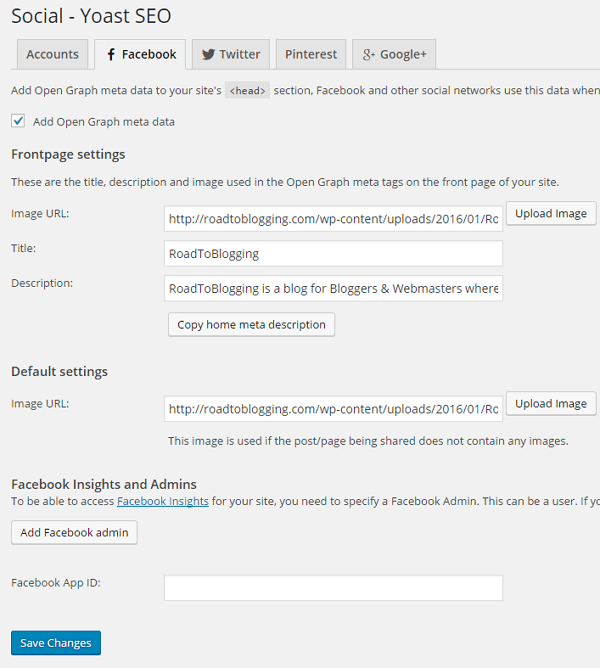The image size is (600, 668).
Task: Focus the Facebook App ID field
Action: (x=333, y=588)
